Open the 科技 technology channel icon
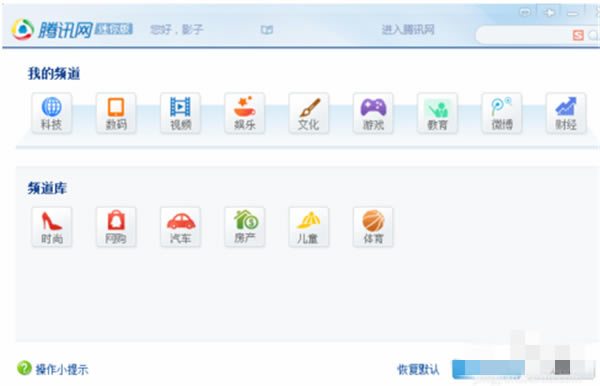 [51, 113]
